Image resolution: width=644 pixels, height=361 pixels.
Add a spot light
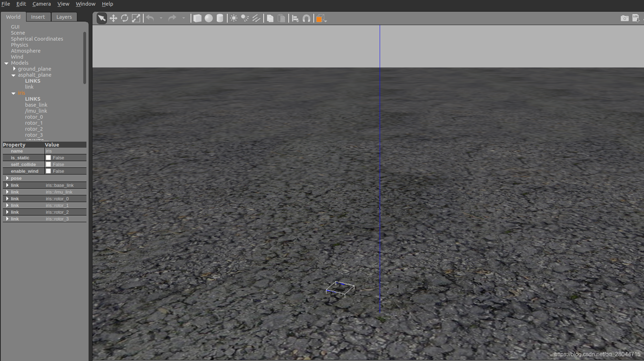point(245,18)
